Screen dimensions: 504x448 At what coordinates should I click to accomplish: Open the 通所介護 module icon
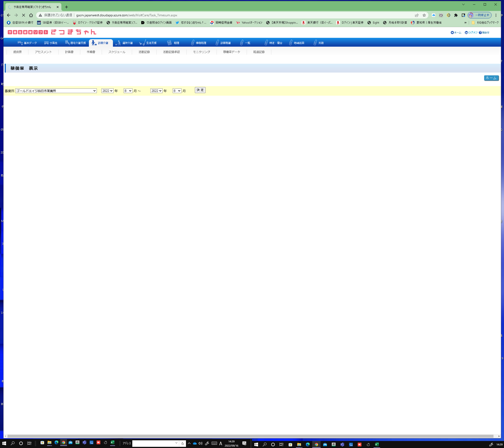118,43
